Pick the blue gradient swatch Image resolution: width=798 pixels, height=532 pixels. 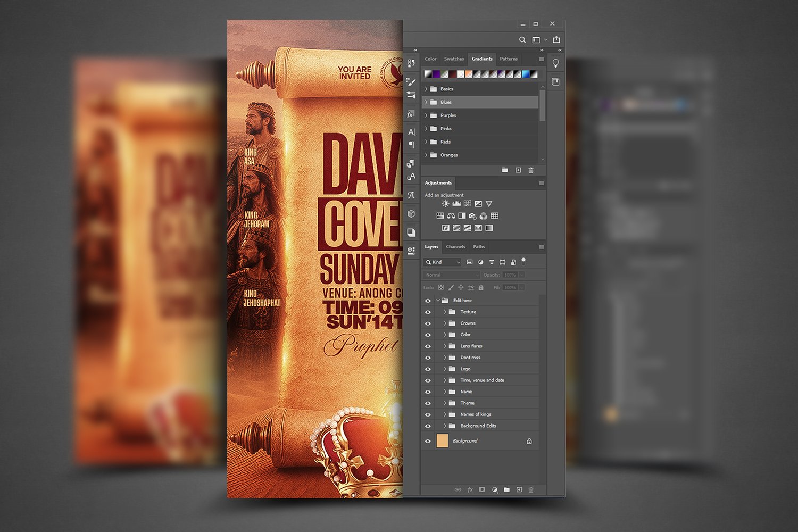click(x=526, y=74)
